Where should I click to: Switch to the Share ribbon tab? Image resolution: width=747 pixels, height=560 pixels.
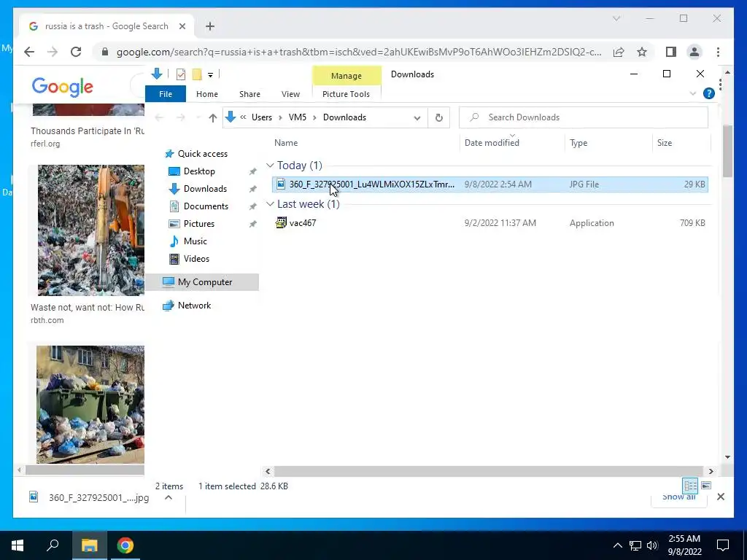(x=249, y=94)
